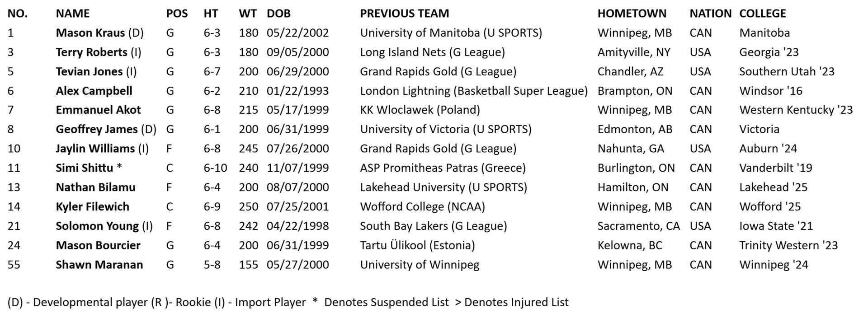
Task: Select Nathan Bilamu name cell
Action: pos(95,187)
